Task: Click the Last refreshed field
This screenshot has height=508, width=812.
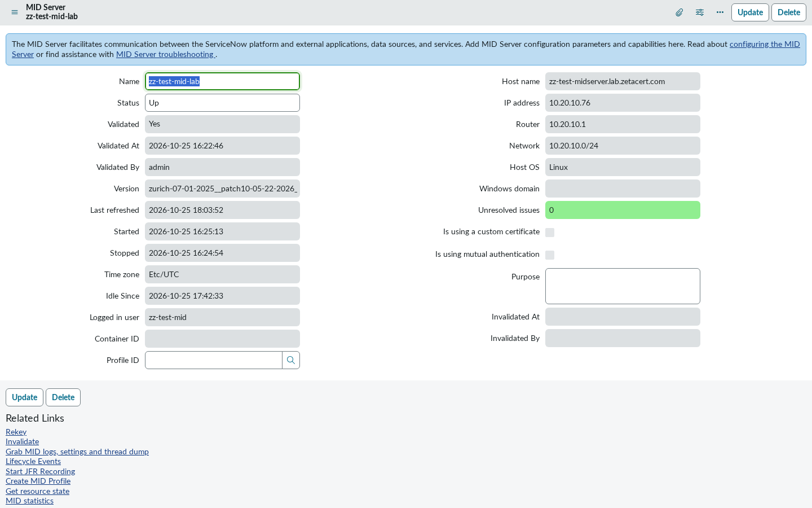Action: point(222,210)
